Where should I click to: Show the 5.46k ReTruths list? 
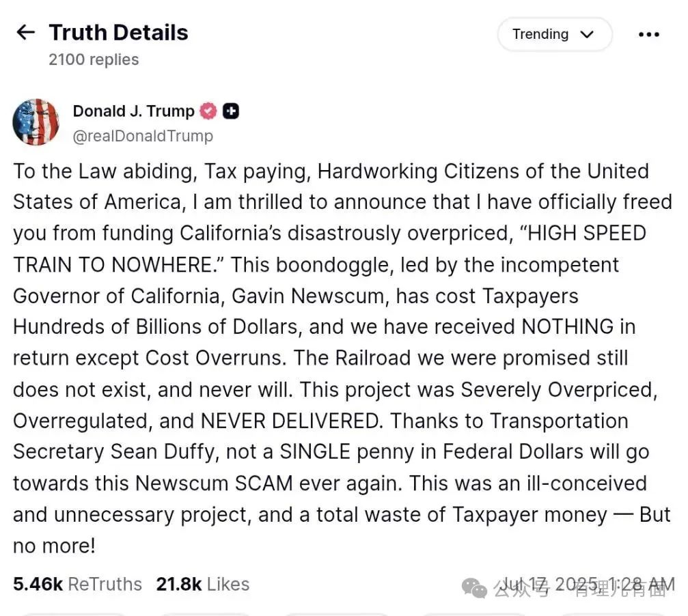pyautogui.click(x=77, y=584)
